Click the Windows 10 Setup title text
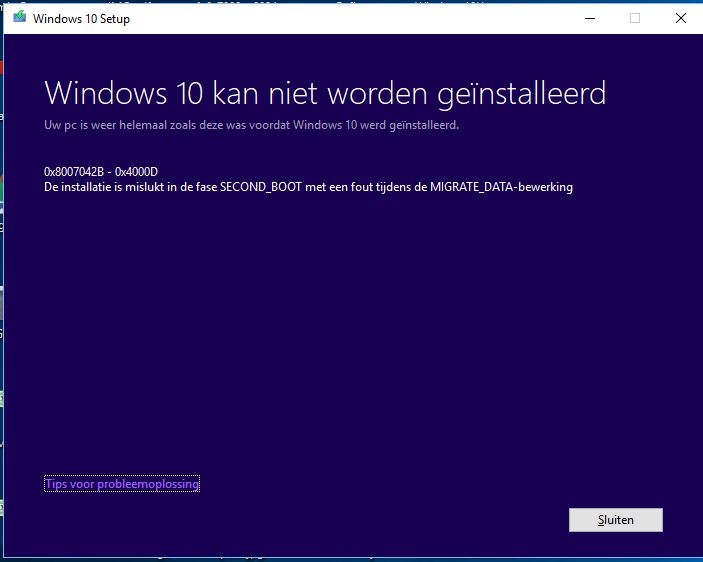The width and height of the screenshot is (703, 562). click(x=81, y=19)
